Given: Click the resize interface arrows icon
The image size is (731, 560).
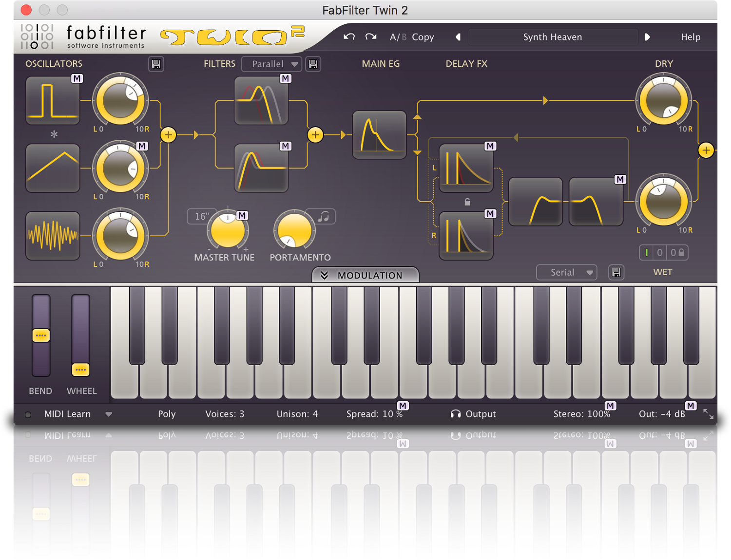Looking at the screenshot, I should pos(708,414).
